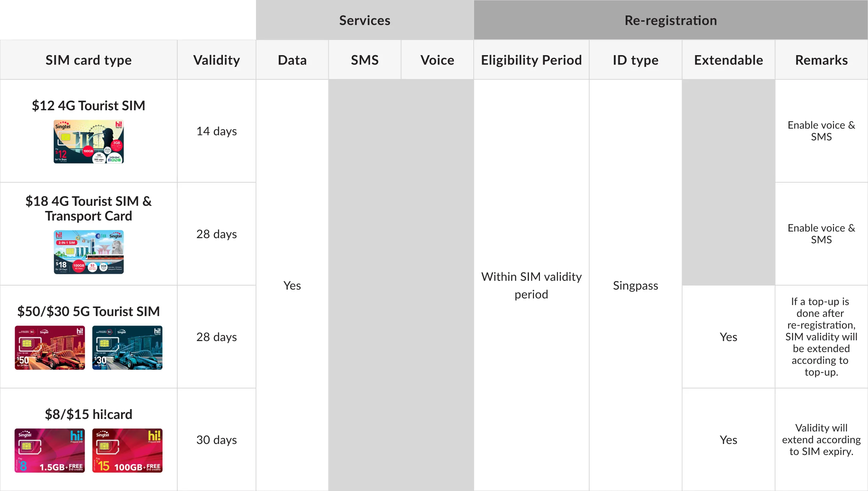This screenshot has width=868, height=491.
Task: Select the teal $30 5G Tourist SIM image
Action: (127, 348)
